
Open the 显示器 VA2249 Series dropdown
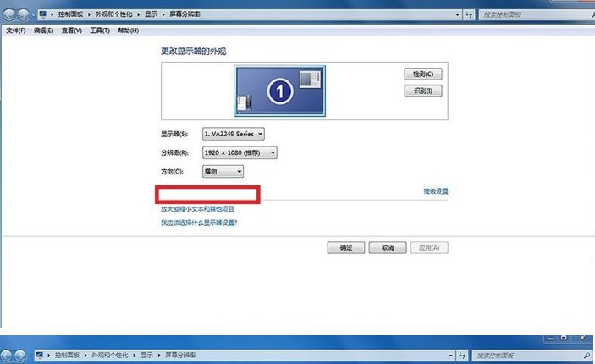(234, 133)
